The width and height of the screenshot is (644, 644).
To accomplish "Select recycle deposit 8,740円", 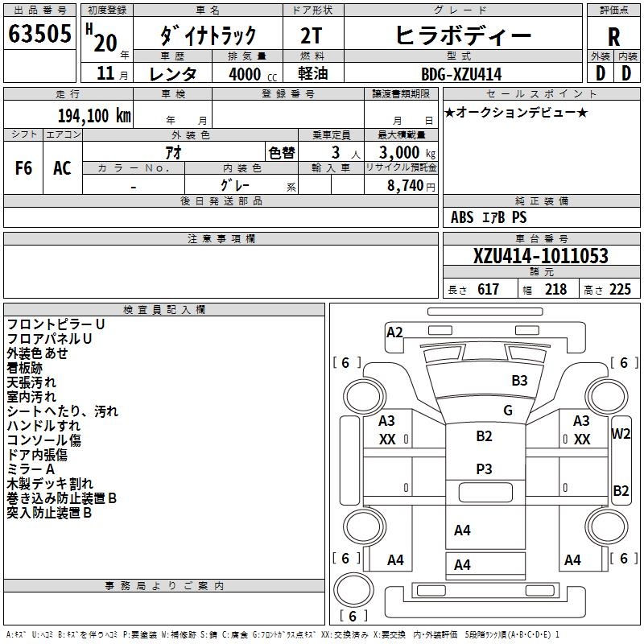I will pos(411,186).
